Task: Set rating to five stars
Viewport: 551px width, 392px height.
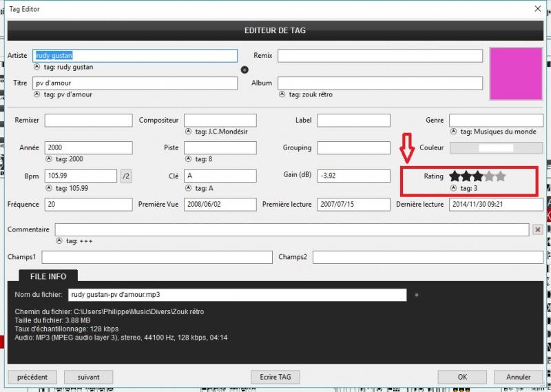Action: click(501, 176)
